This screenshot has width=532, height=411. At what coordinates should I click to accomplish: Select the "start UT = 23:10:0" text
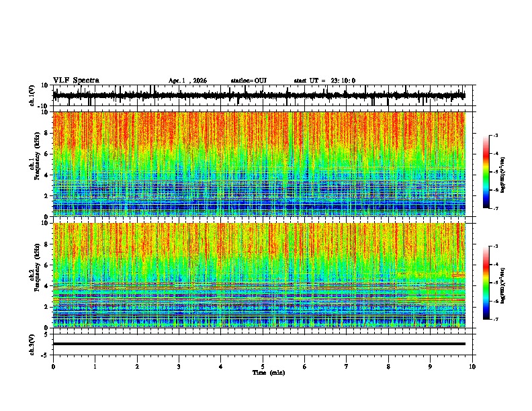pyautogui.click(x=324, y=81)
